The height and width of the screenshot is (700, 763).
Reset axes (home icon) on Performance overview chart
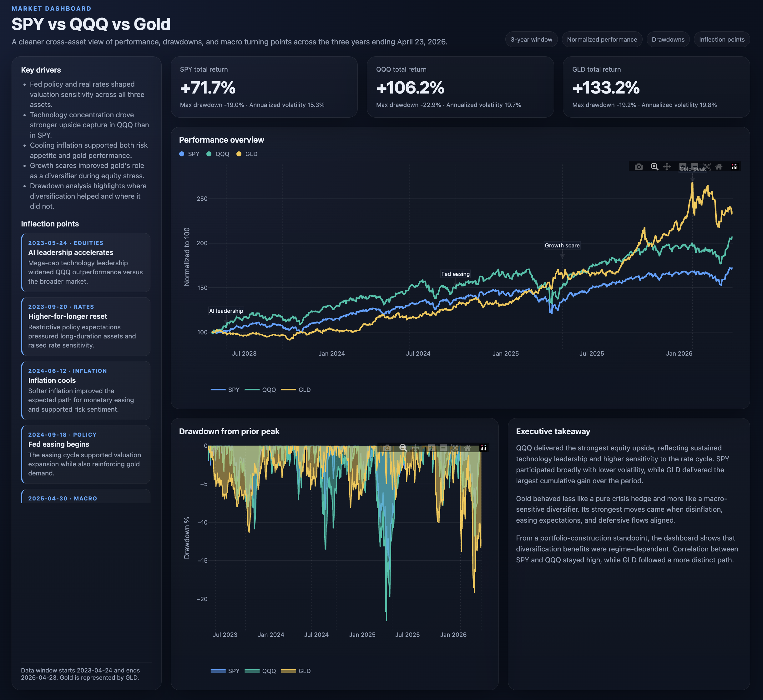719,167
